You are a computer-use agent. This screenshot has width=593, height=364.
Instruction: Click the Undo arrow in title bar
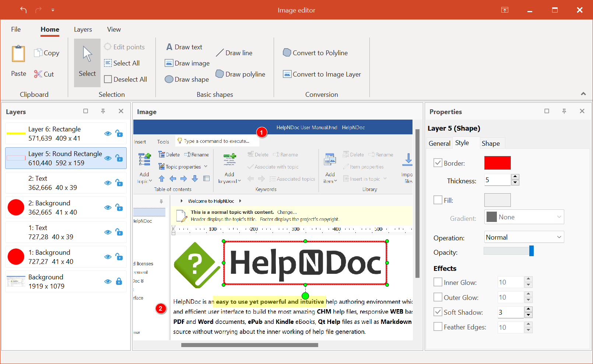[x=24, y=10]
